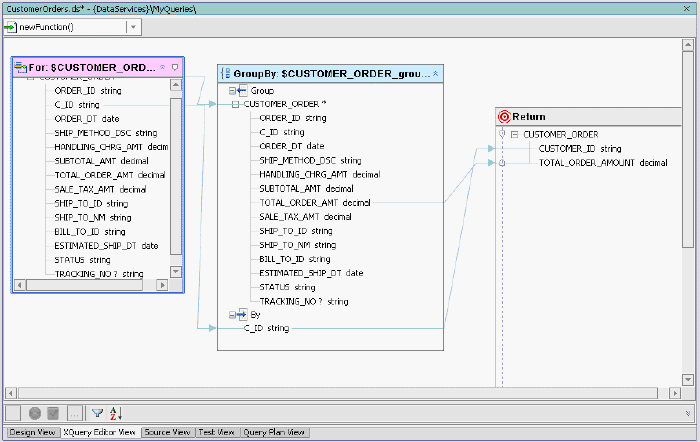Click the Return target icon
This screenshot has width=700, height=442.
[504, 117]
